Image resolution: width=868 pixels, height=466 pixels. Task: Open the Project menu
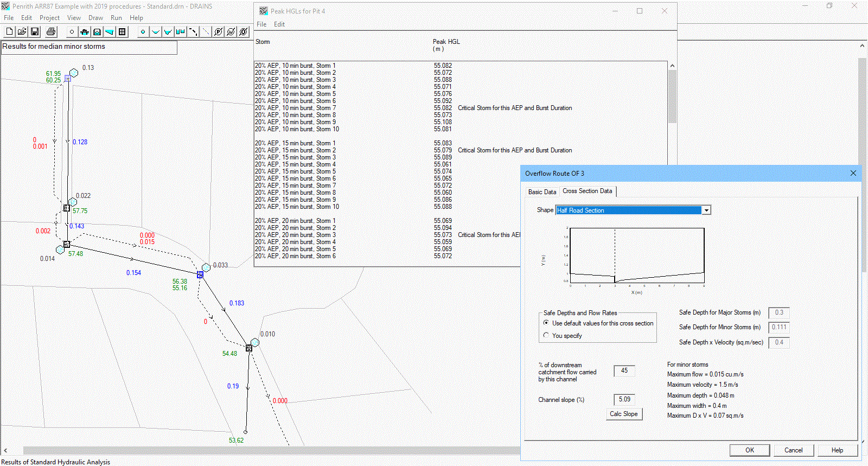[49, 18]
